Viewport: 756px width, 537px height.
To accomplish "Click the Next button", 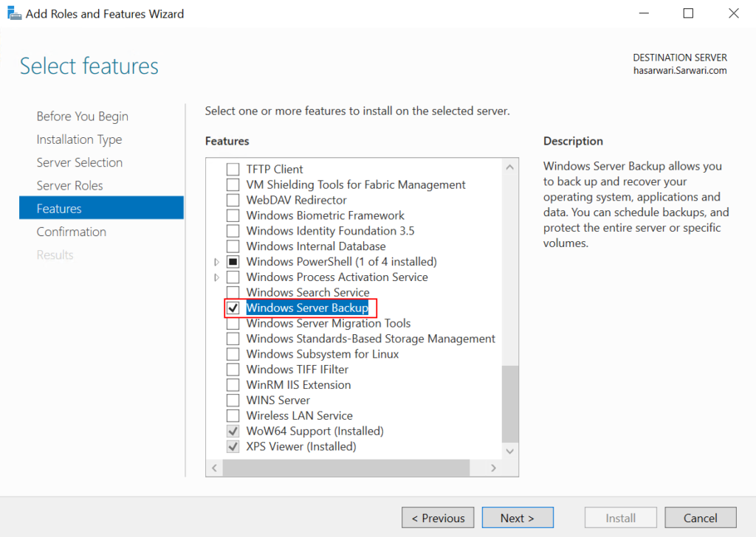I will 518,517.
